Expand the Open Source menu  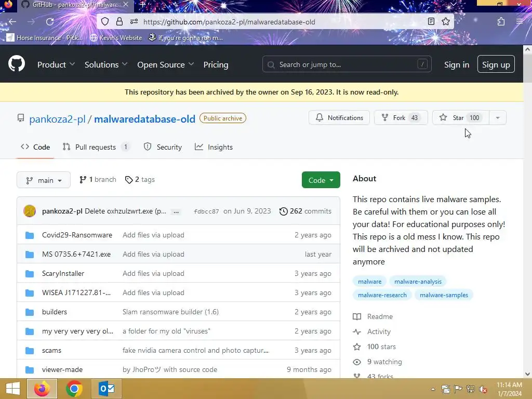[166, 65]
